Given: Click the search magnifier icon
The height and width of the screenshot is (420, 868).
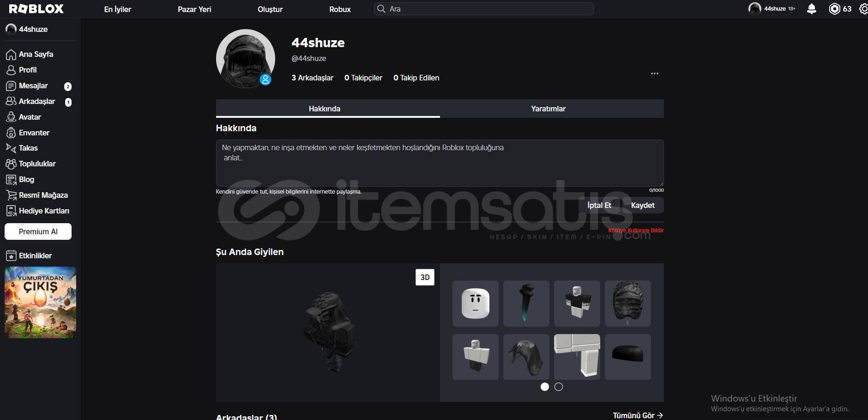Looking at the screenshot, I should tap(381, 9).
